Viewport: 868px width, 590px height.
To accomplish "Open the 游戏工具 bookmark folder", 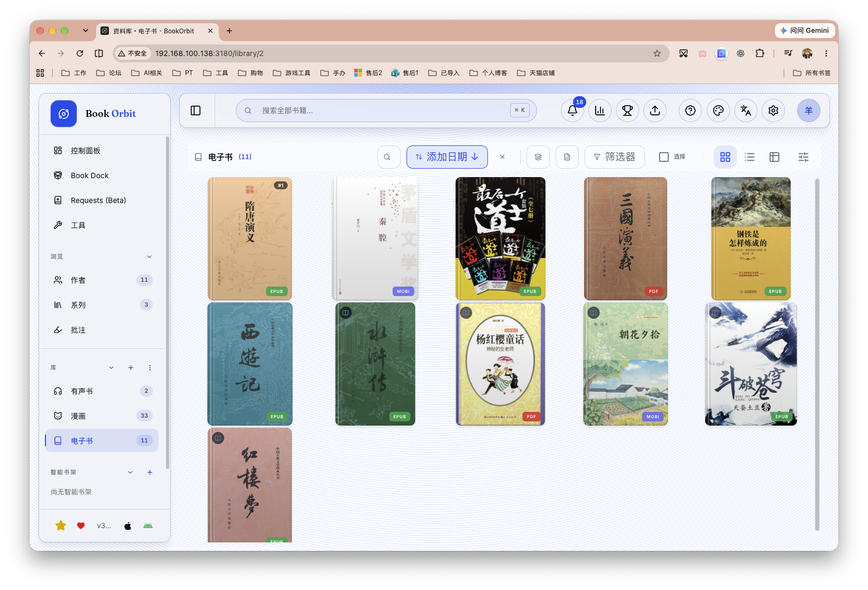I will [292, 73].
